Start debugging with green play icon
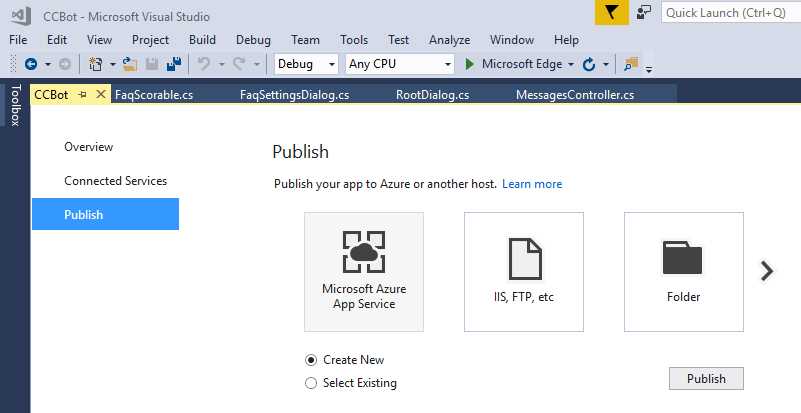This screenshot has width=801, height=413. pyautogui.click(x=469, y=64)
